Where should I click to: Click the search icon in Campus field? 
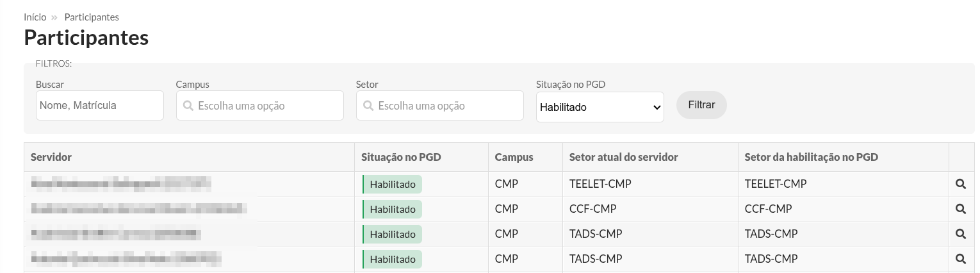pyautogui.click(x=188, y=106)
